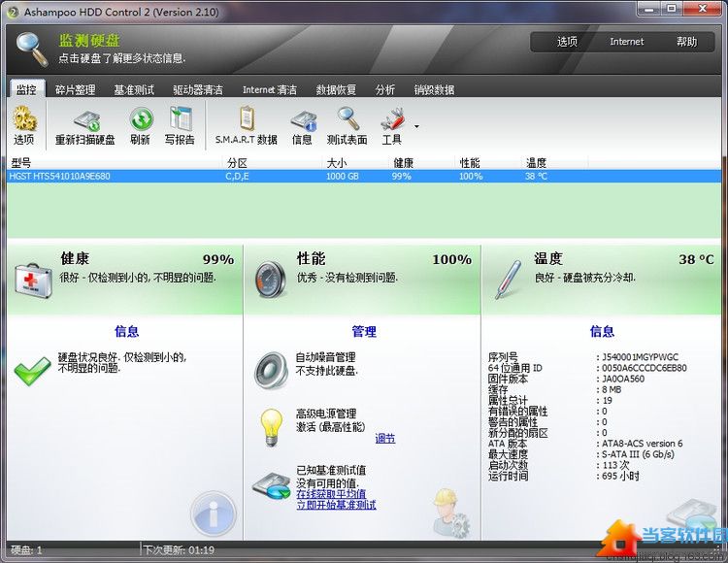Click 硬盘: 1 in status bar
The height and width of the screenshot is (563, 728).
tap(26, 550)
